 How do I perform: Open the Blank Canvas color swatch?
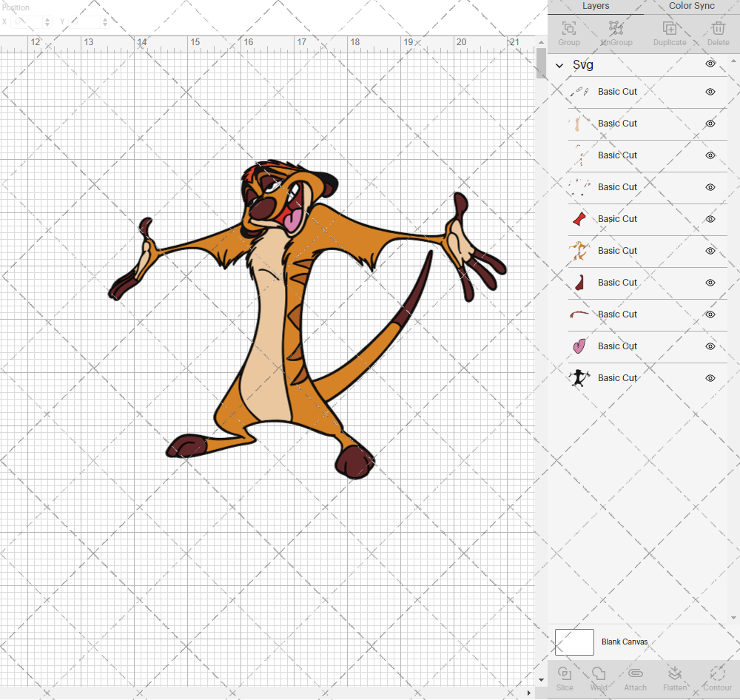click(574, 642)
